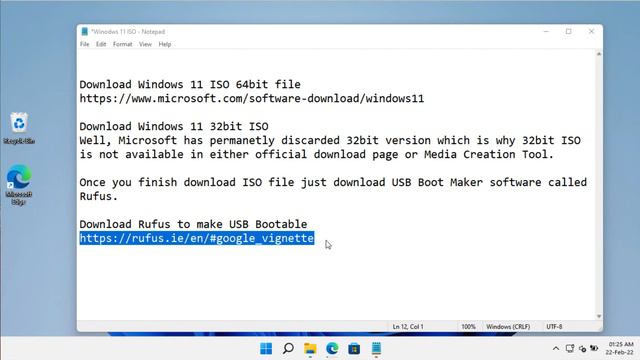Viewport: 640px width, 360px height.
Task: Open the Format menu
Action: point(122,44)
